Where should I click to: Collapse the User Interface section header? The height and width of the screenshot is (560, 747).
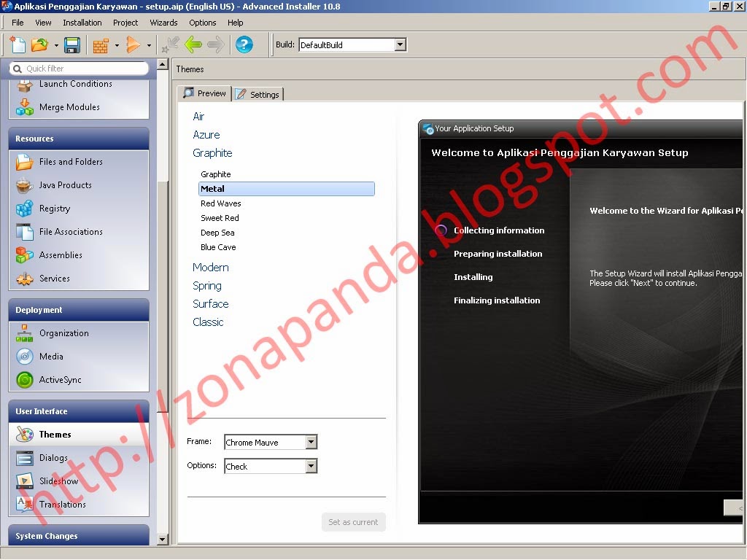click(x=79, y=411)
